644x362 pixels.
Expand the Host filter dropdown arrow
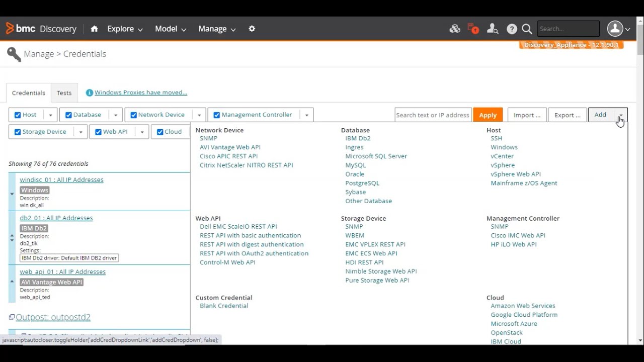point(50,115)
